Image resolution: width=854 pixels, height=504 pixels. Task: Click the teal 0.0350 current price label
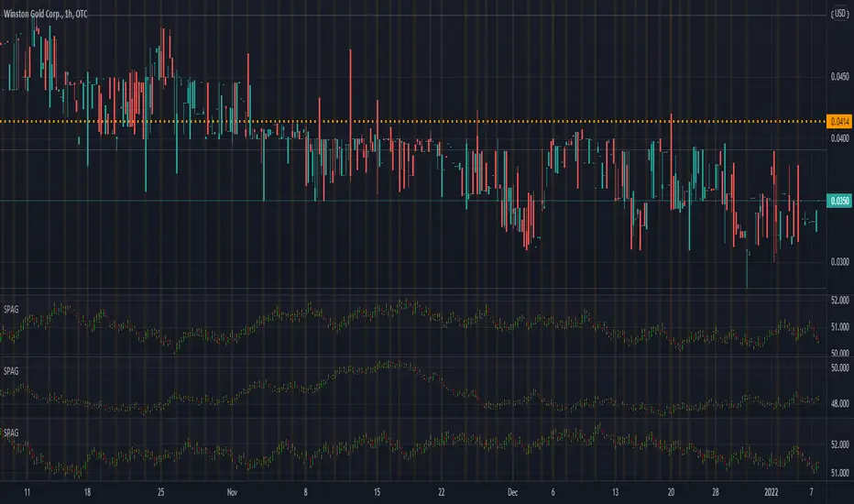pos(838,201)
